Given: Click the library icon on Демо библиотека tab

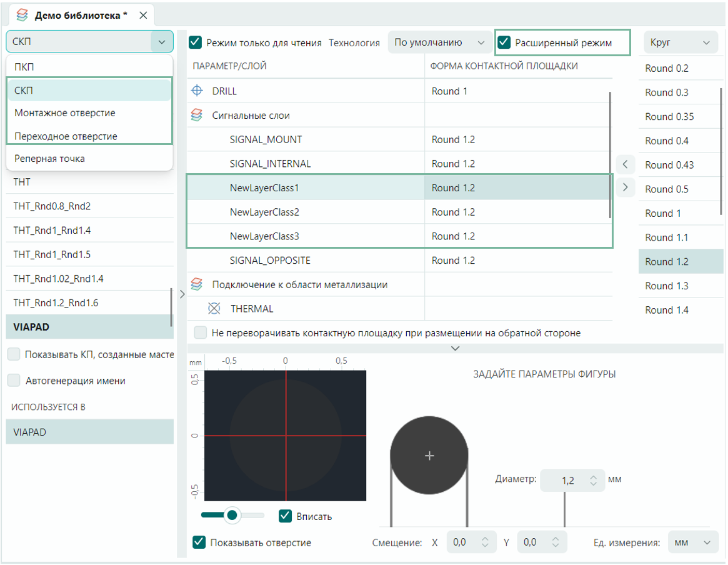Looking at the screenshot, I should 22,15.
